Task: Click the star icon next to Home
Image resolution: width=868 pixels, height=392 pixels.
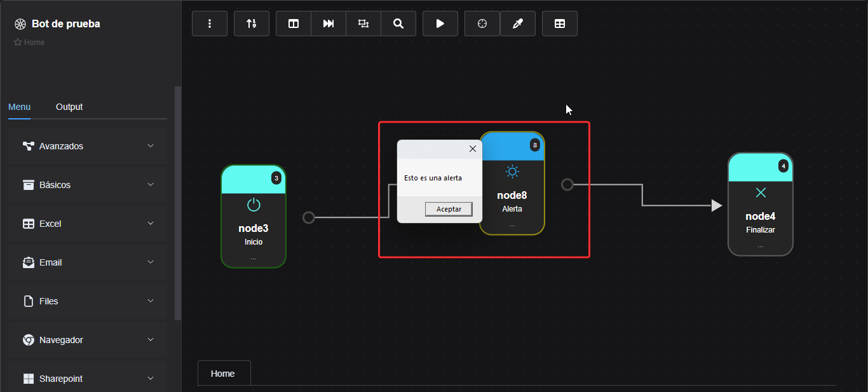Action: pos(18,43)
